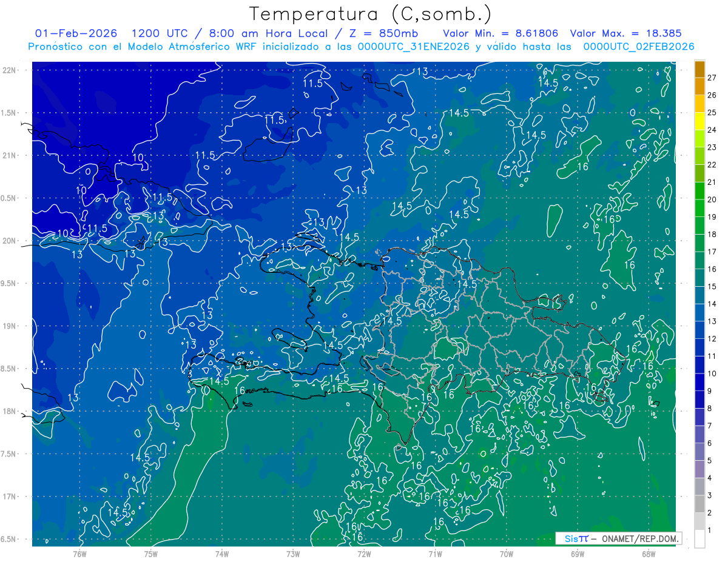Click the longitude axis label "73W"
Image resolution: width=728 pixels, height=562 pixels.
pos(293,554)
